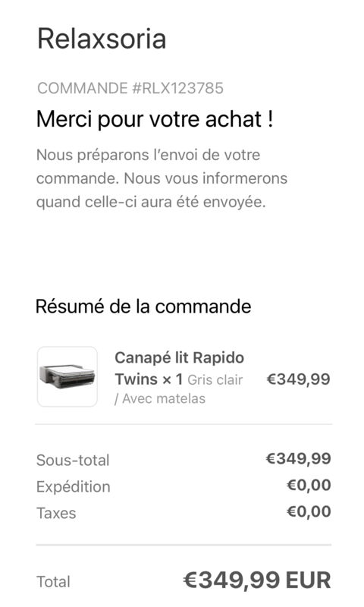Click the product price €349,99 beside item
The image size is (364, 607).
click(298, 379)
